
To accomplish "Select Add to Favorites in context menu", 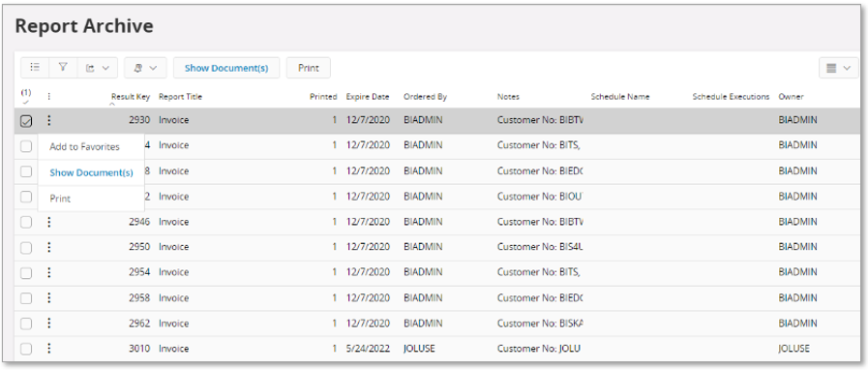I will 85,147.
